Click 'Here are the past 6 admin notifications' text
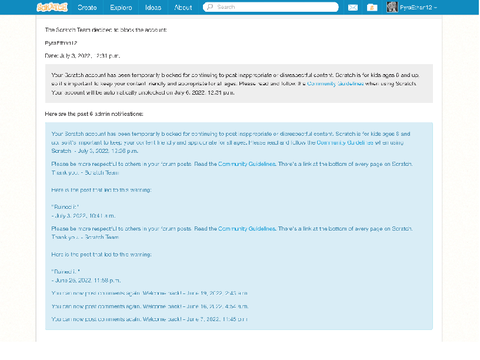This screenshot has height=360, width=480. (94, 114)
